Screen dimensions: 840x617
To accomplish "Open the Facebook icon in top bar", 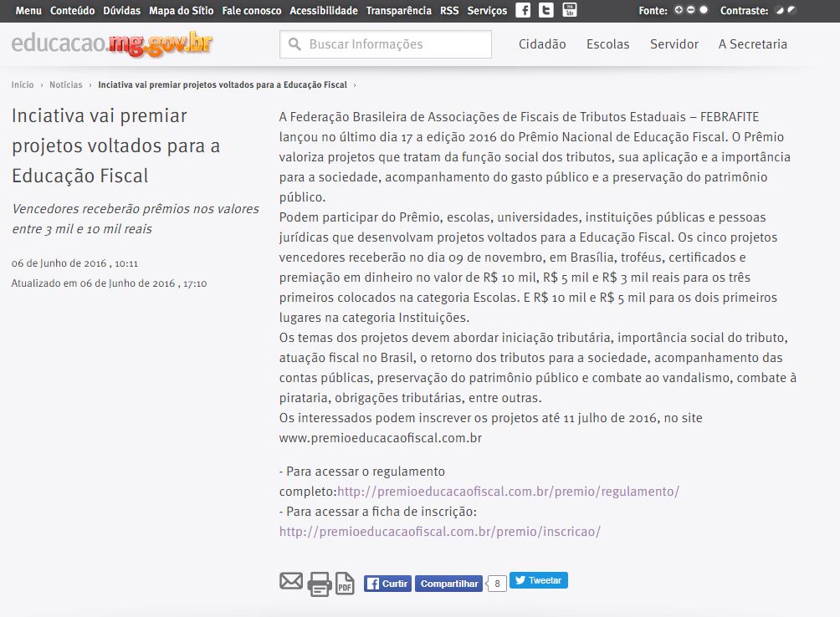I will [523, 11].
